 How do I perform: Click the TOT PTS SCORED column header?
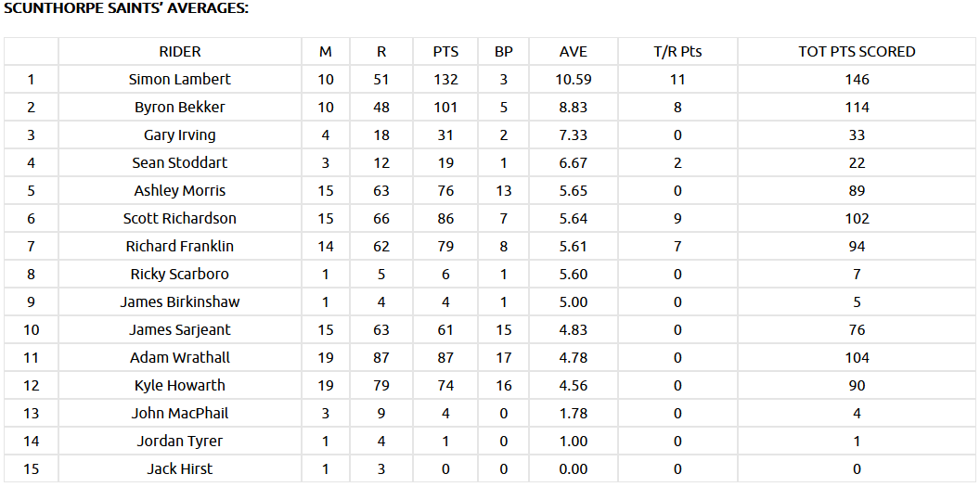point(857,52)
